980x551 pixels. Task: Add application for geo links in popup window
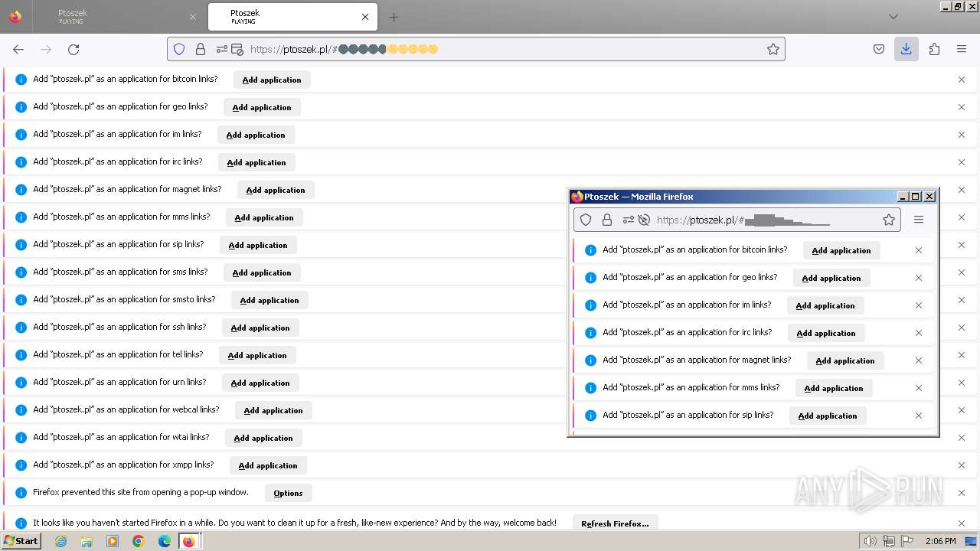coord(831,278)
